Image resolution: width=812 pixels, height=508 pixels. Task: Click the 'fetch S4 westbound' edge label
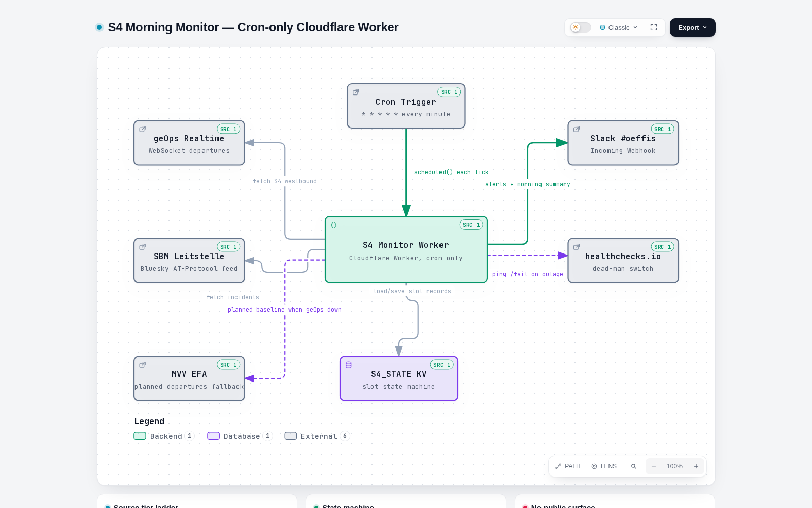[285, 181]
